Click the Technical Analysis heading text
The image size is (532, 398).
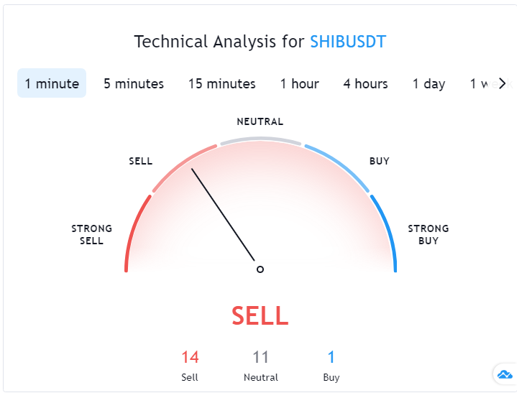click(x=219, y=42)
